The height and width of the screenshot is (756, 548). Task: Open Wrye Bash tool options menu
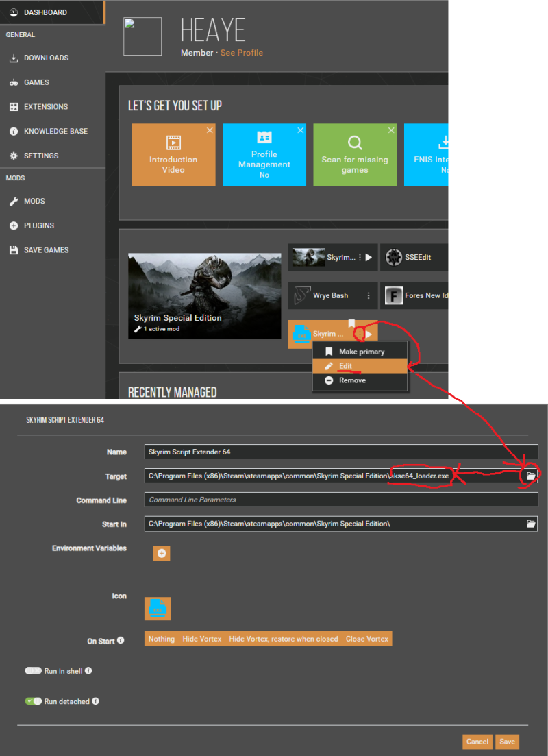(369, 295)
